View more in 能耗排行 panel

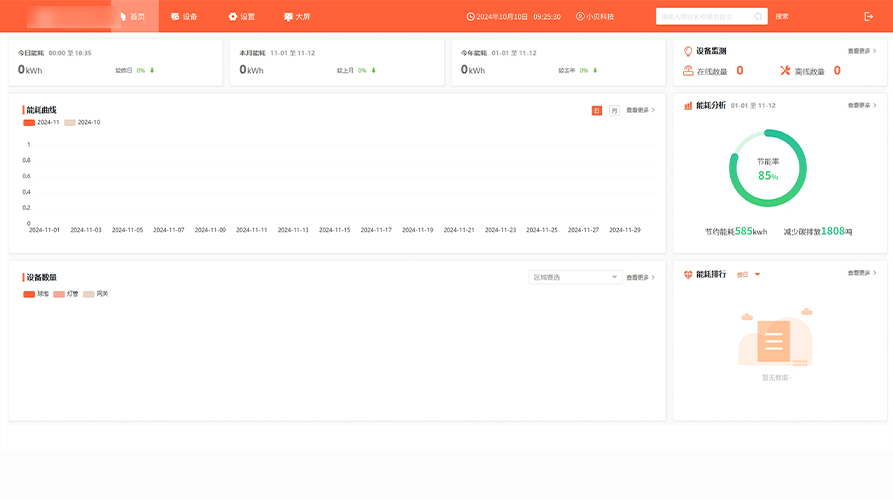pos(862,273)
